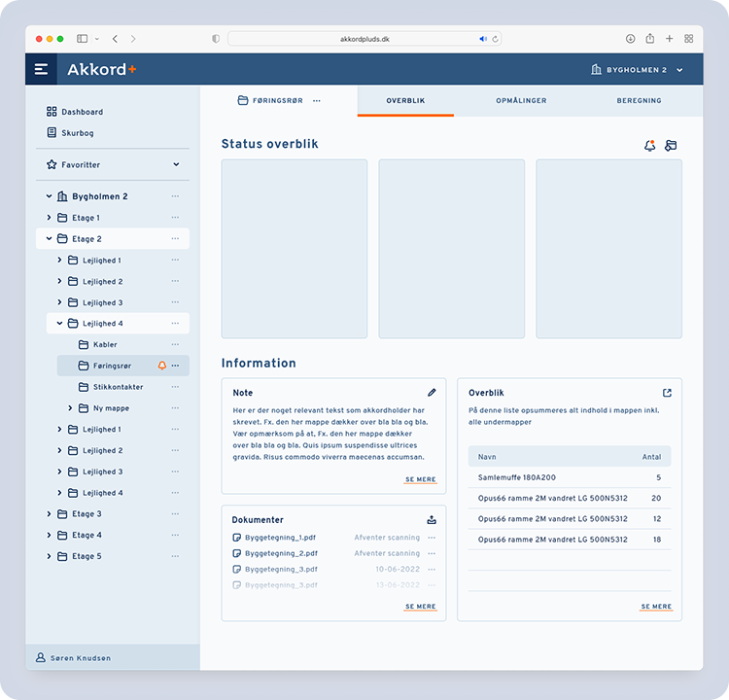Switch to the Beregning tab
This screenshot has height=700, width=729.
[x=639, y=101]
